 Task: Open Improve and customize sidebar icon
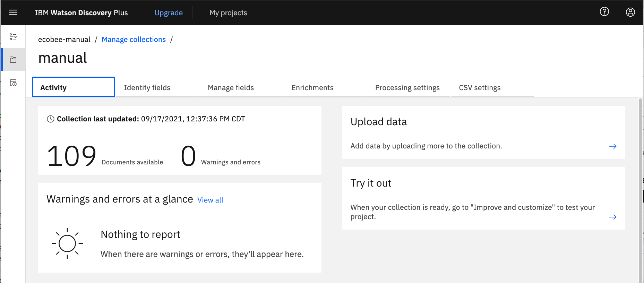click(13, 37)
